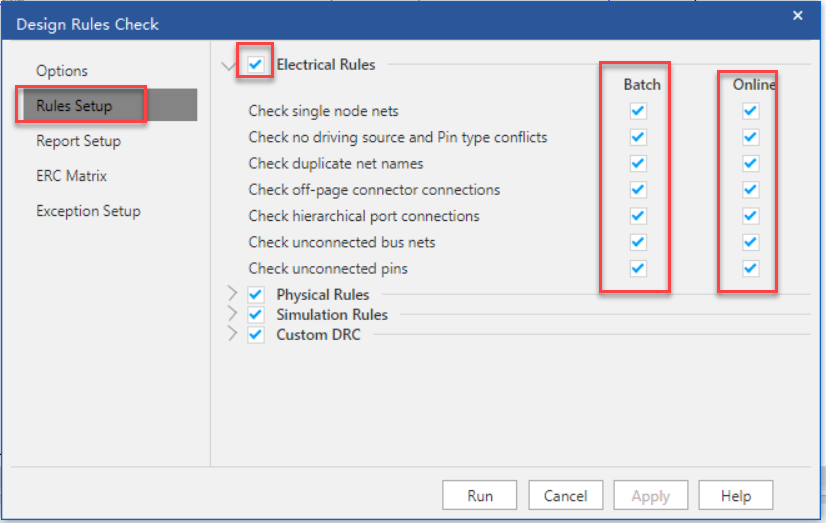826x523 pixels.
Task: Expand the Simulation Rules section
Action: click(232, 314)
